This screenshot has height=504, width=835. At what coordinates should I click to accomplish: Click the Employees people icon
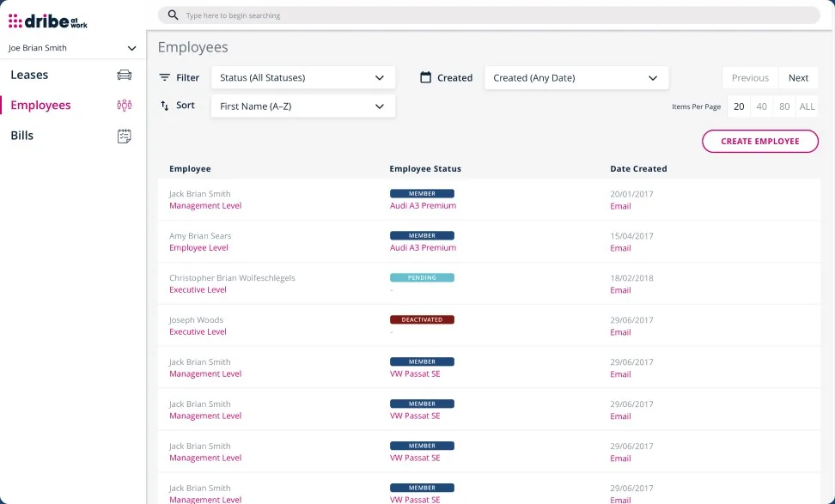pos(124,106)
